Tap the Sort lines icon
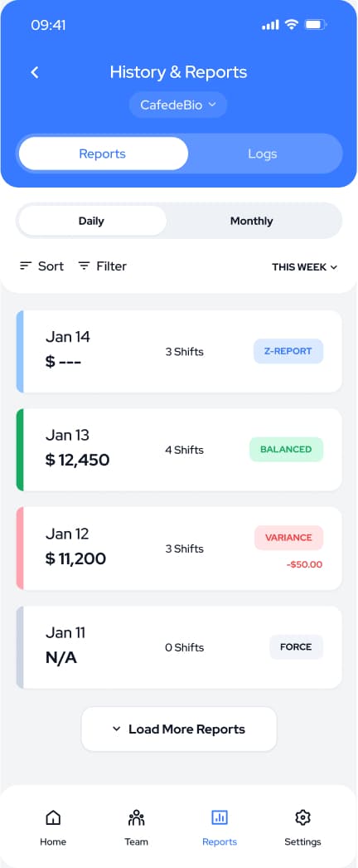The height and width of the screenshot is (868, 358). 26,266
